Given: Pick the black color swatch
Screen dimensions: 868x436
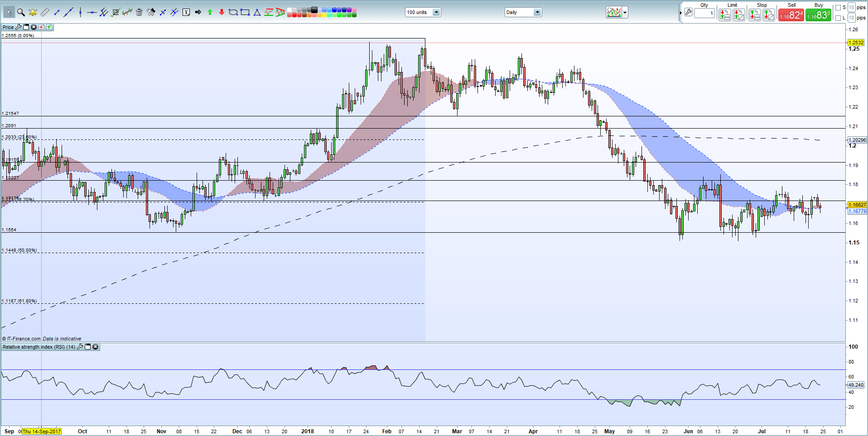Looking at the screenshot, I should pyautogui.click(x=314, y=10).
